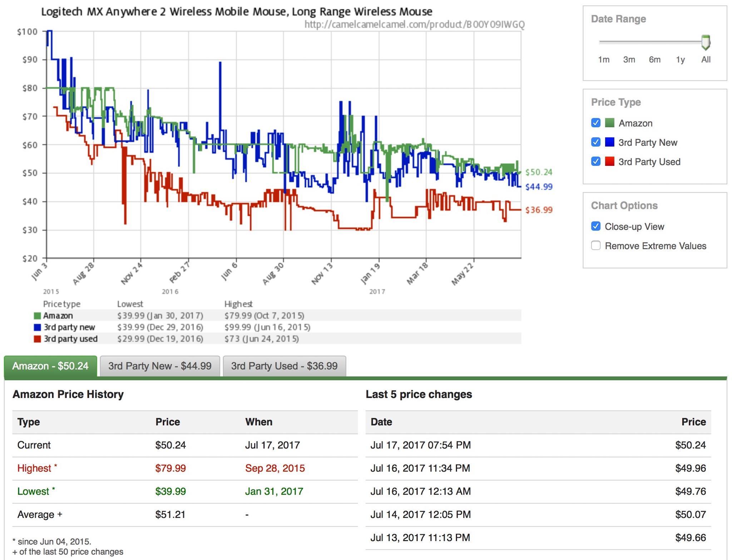The width and height of the screenshot is (732, 560).
Task: Click the Jan 31, 2017 date
Action: (274, 491)
